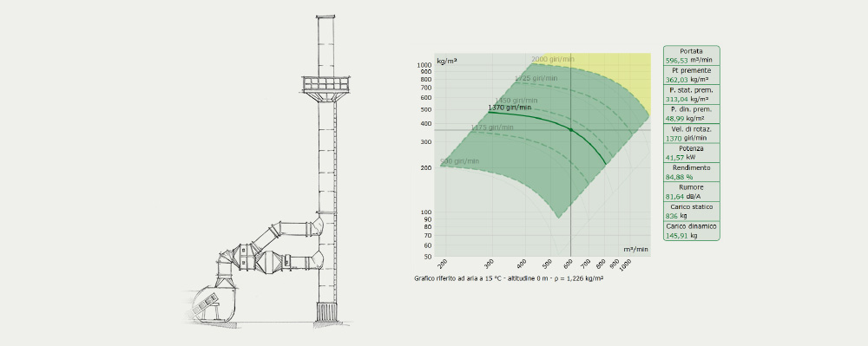Click the 2000 giri/min curve label
868x346 pixels.
pos(553,59)
